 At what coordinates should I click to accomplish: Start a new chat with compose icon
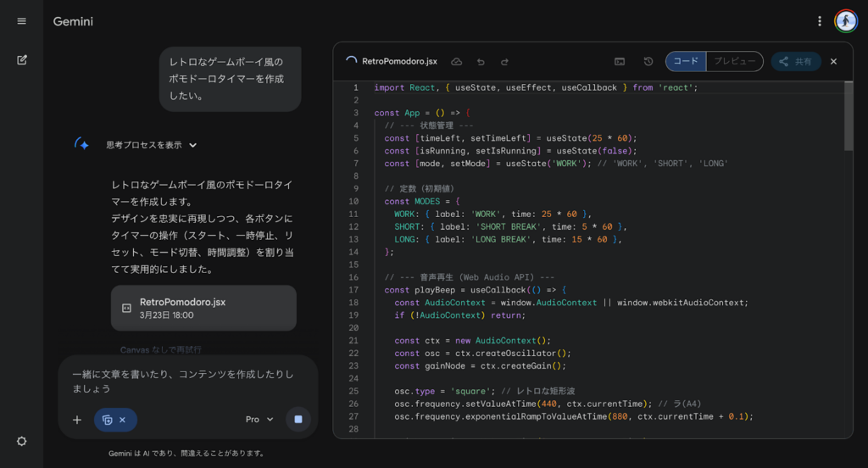21,60
